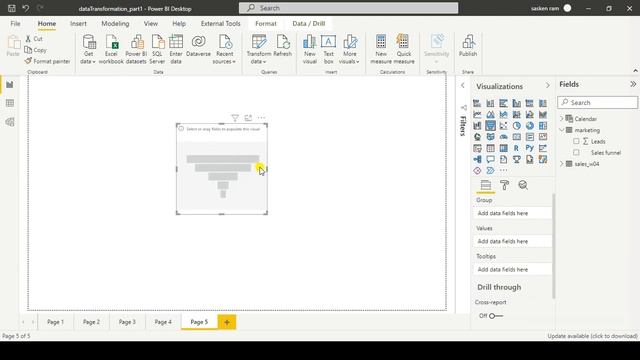Click New measure in the Calculations group
This screenshot has height=360, width=640.
[381, 49]
